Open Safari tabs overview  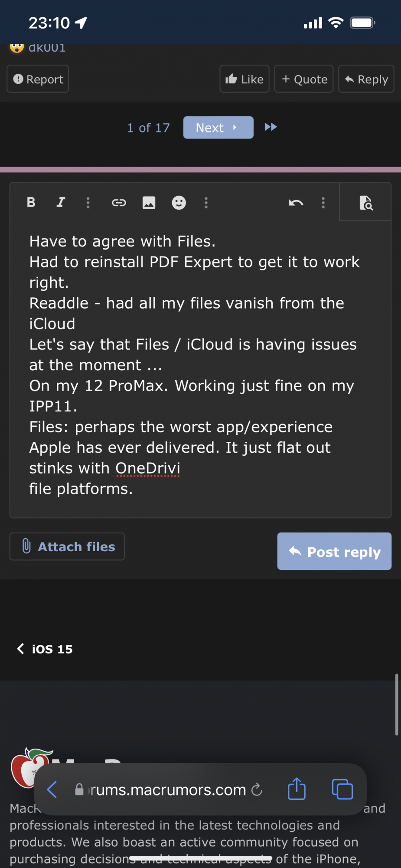[342, 789]
